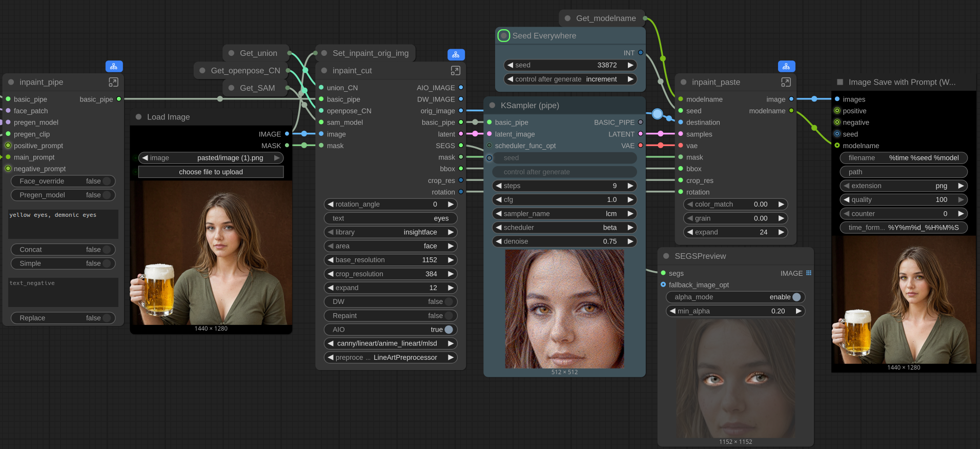980x449 pixels.
Task: Click the Image Save with Prompt title
Action: point(902,82)
